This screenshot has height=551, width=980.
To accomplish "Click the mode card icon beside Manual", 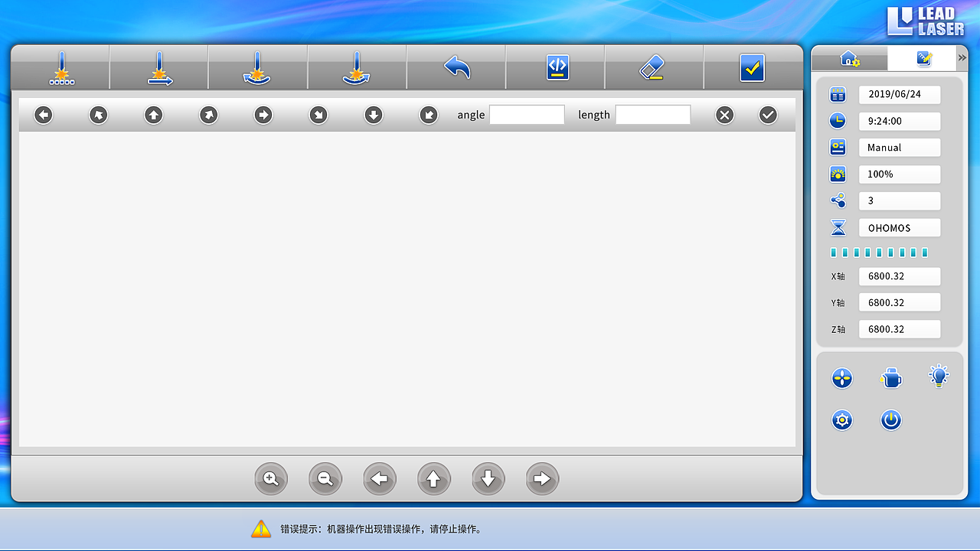I will pos(838,147).
